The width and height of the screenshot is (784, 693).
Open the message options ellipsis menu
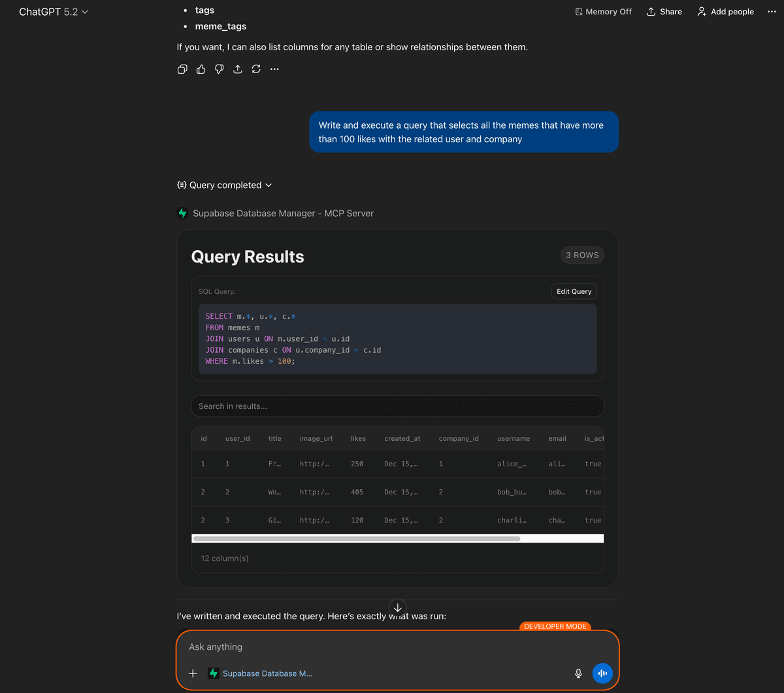pyautogui.click(x=274, y=69)
